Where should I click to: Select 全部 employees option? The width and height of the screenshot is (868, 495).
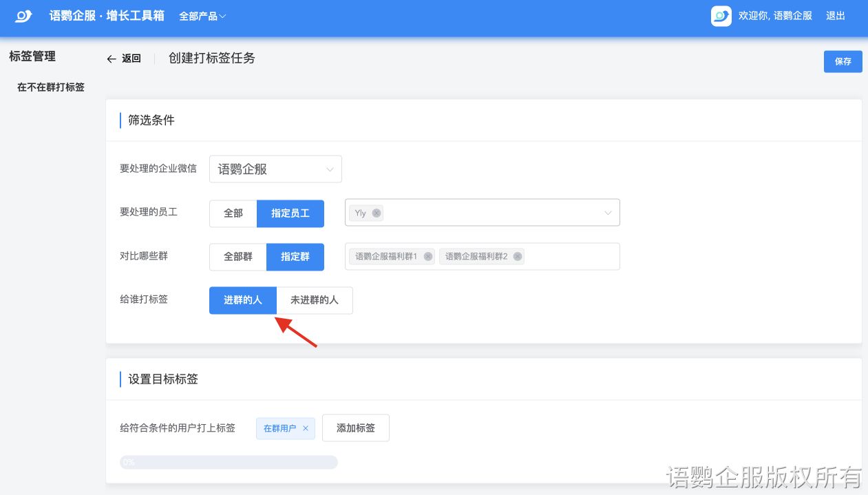coord(233,213)
